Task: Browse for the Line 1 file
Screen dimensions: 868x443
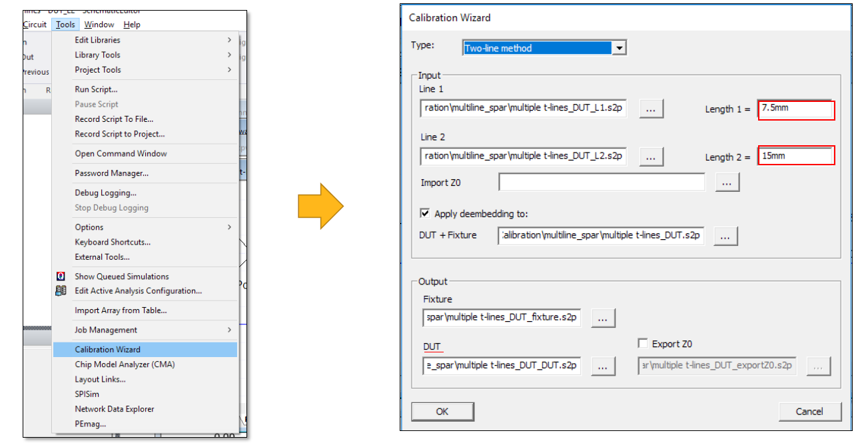Action: (x=651, y=109)
